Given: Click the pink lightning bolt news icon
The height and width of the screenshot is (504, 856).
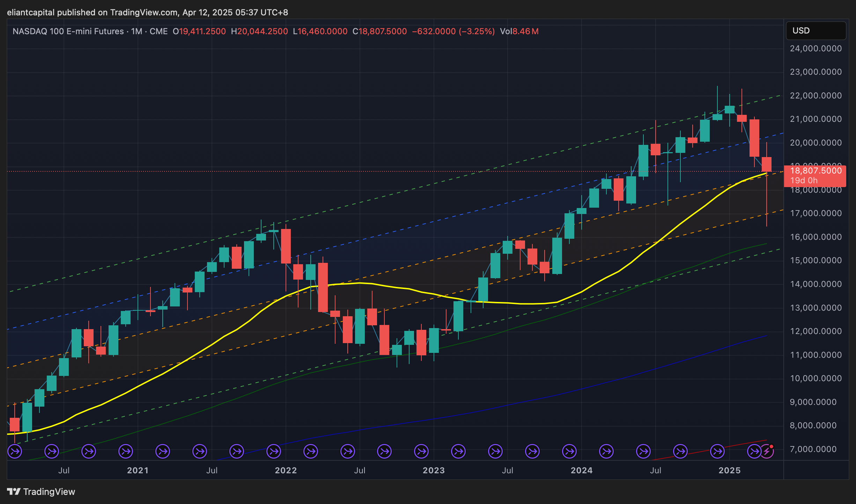Looking at the screenshot, I should click(768, 452).
